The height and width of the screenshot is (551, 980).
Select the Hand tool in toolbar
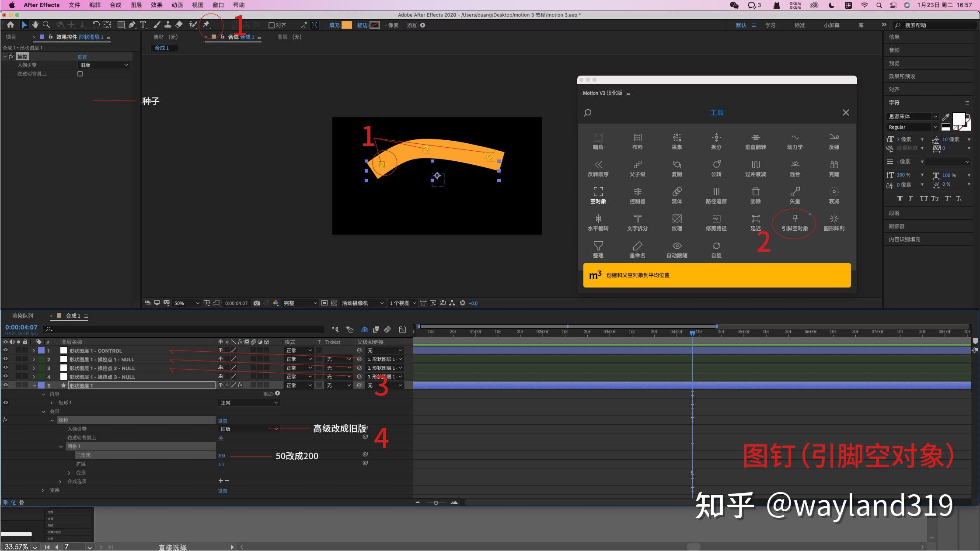[35, 25]
